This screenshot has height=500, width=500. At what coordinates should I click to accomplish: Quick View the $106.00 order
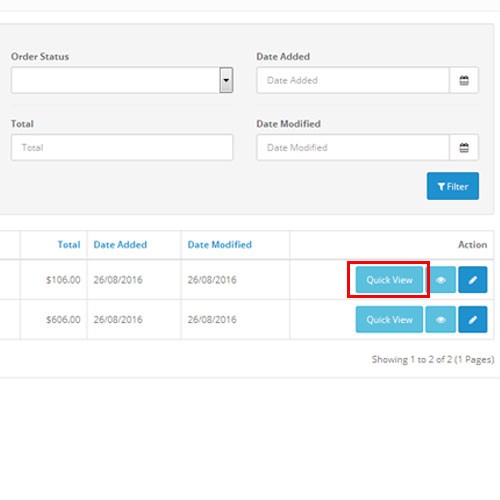point(389,280)
